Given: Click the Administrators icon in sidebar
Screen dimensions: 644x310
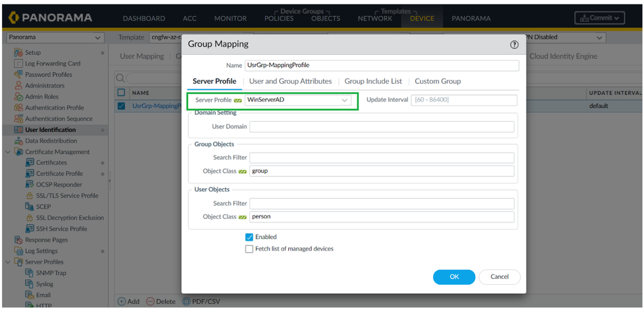Looking at the screenshot, I should (18, 85).
